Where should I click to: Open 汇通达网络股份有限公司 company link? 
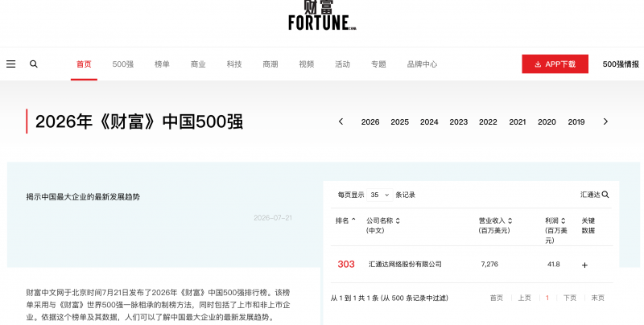(x=405, y=265)
